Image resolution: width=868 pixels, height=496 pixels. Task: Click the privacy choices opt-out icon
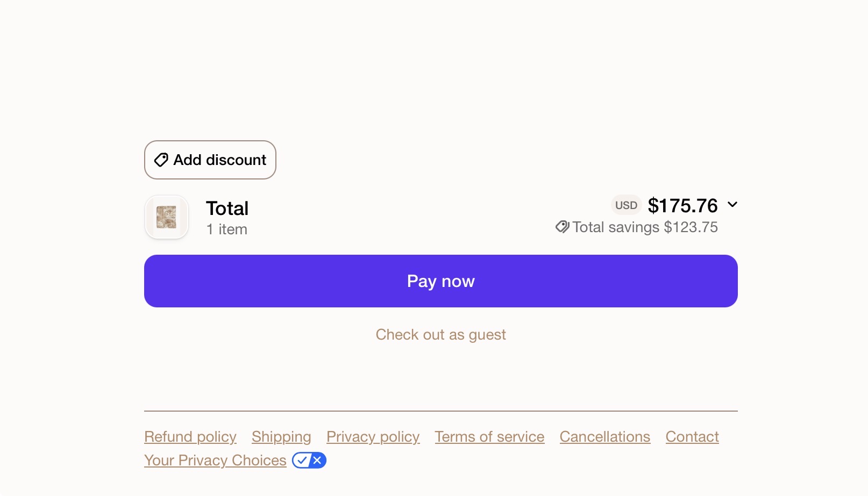tap(309, 461)
